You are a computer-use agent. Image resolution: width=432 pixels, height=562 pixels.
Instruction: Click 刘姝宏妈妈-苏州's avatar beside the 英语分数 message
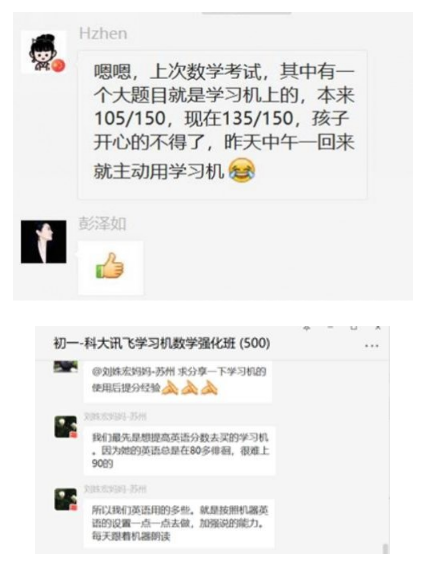[66, 427]
